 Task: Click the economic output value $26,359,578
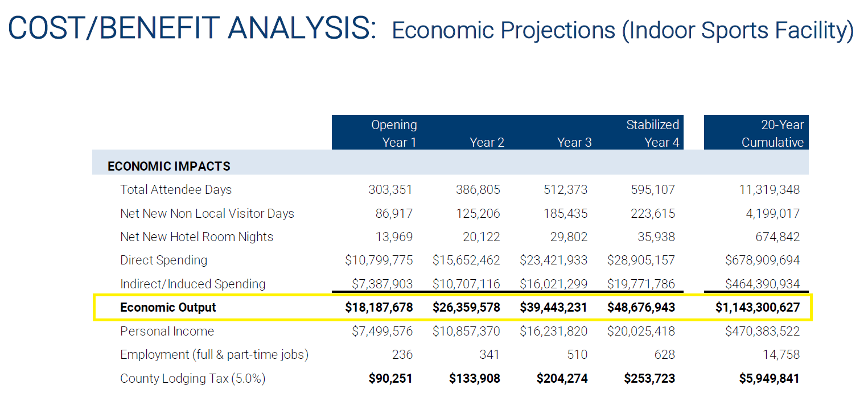pos(466,308)
